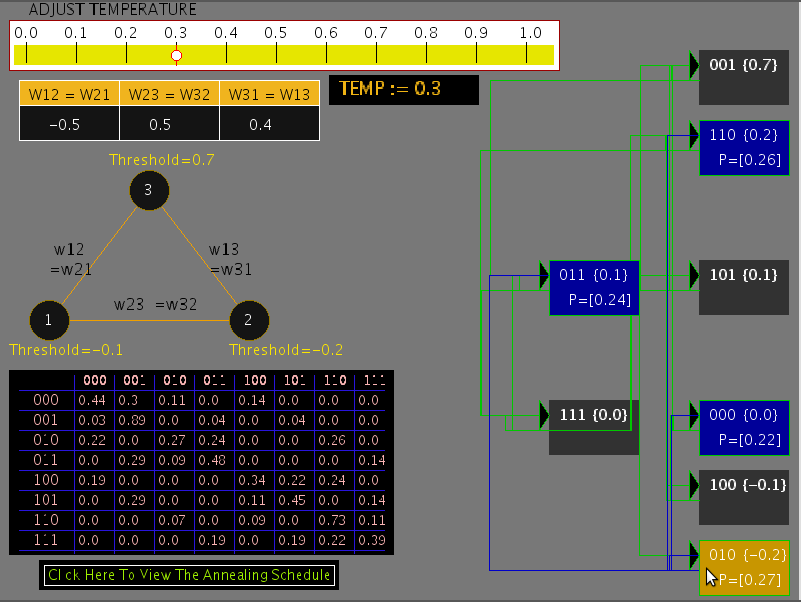The image size is (801, 602).
Task: Select state box 101 {0.1}
Action: [x=744, y=288]
